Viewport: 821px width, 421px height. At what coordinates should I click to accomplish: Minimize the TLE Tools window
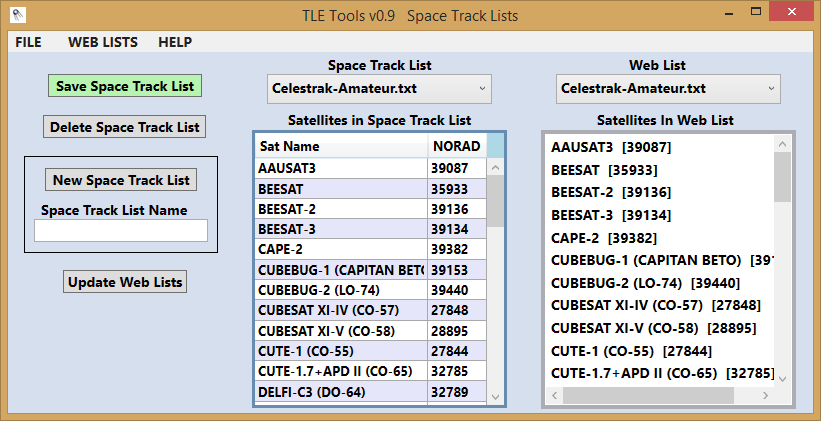727,12
